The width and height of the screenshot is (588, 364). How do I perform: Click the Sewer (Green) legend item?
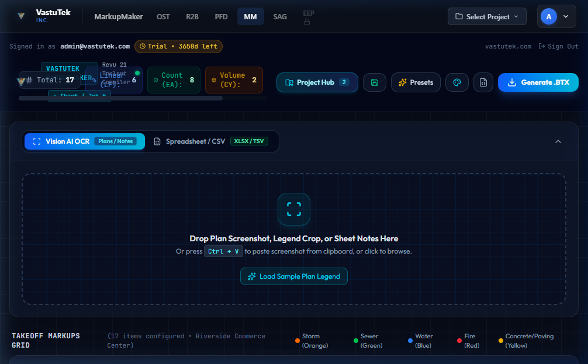pos(368,341)
